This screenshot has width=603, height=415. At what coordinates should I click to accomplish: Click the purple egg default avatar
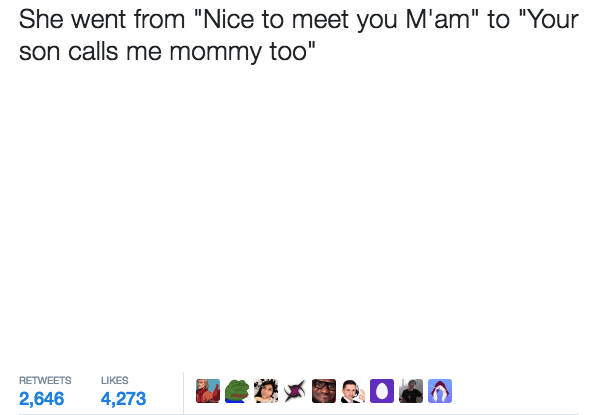(382, 391)
